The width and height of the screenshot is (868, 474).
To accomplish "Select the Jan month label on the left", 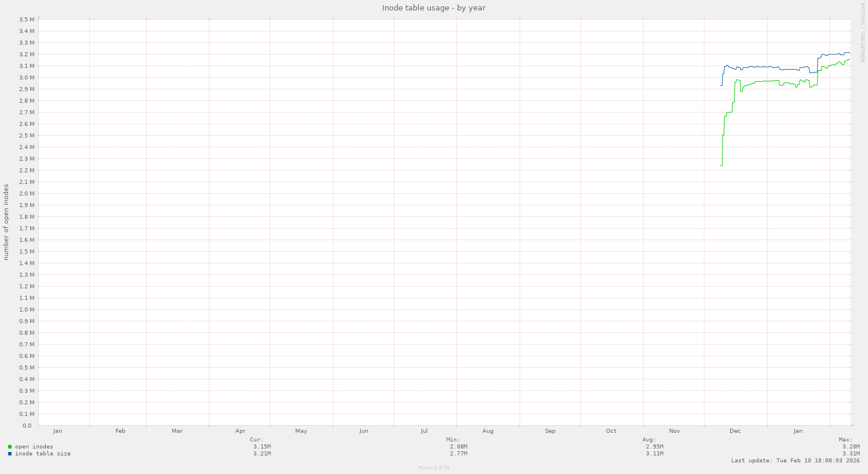I will (57, 430).
